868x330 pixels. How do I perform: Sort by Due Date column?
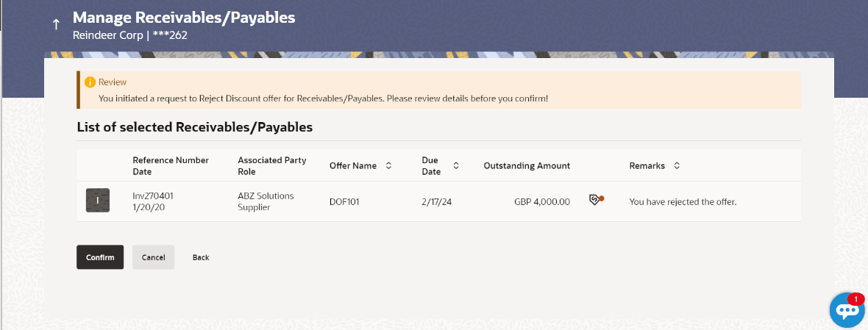[456, 165]
